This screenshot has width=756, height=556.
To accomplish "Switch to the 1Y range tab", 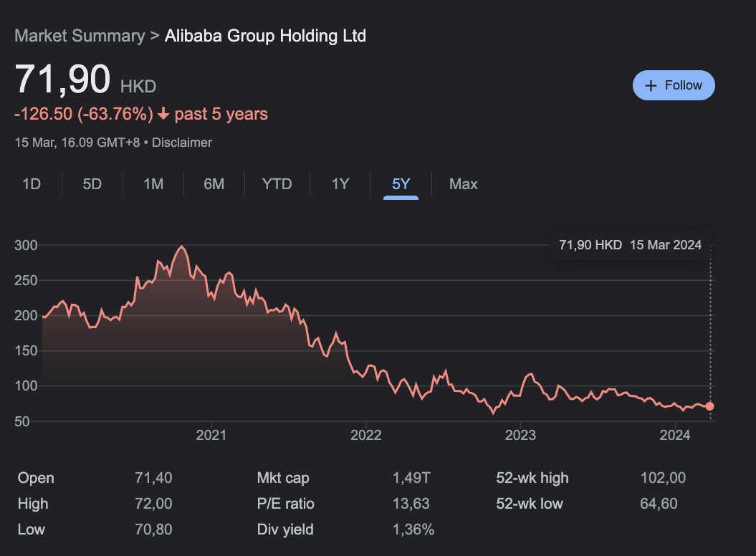I will (x=340, y=184).
